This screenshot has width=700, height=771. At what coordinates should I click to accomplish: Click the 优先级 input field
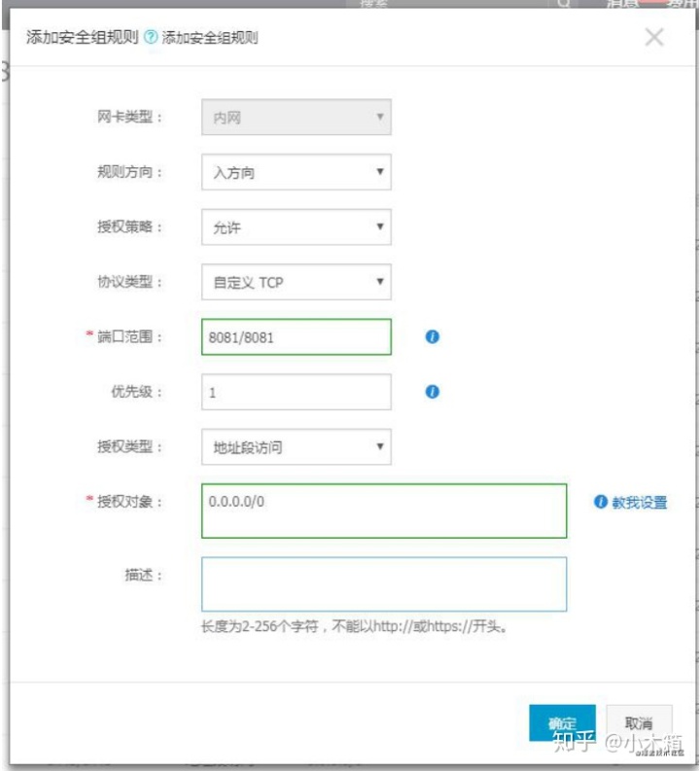(x=297, y=392)
